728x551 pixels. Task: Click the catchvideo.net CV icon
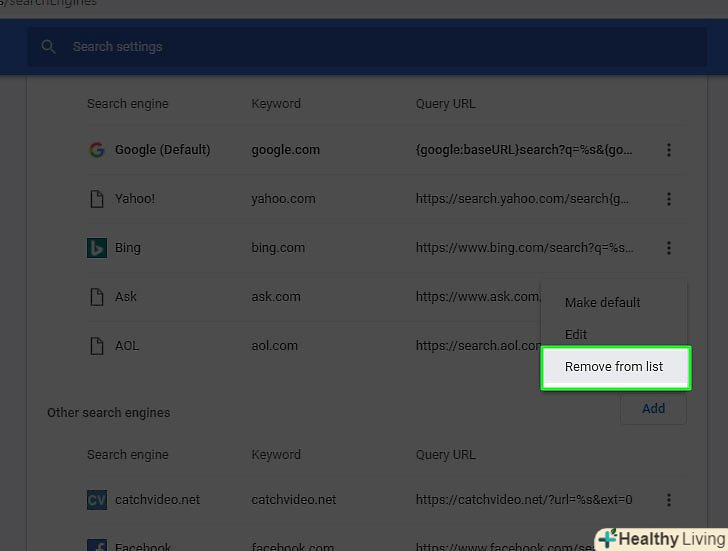click(x=97, y=500)
